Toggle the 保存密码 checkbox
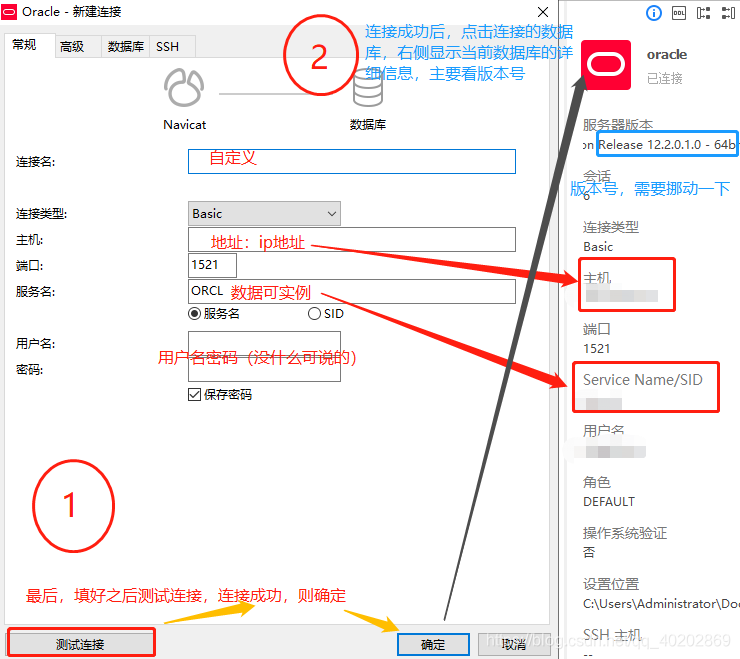This screenshot has height=659, width=740. (x=194, y=394)
